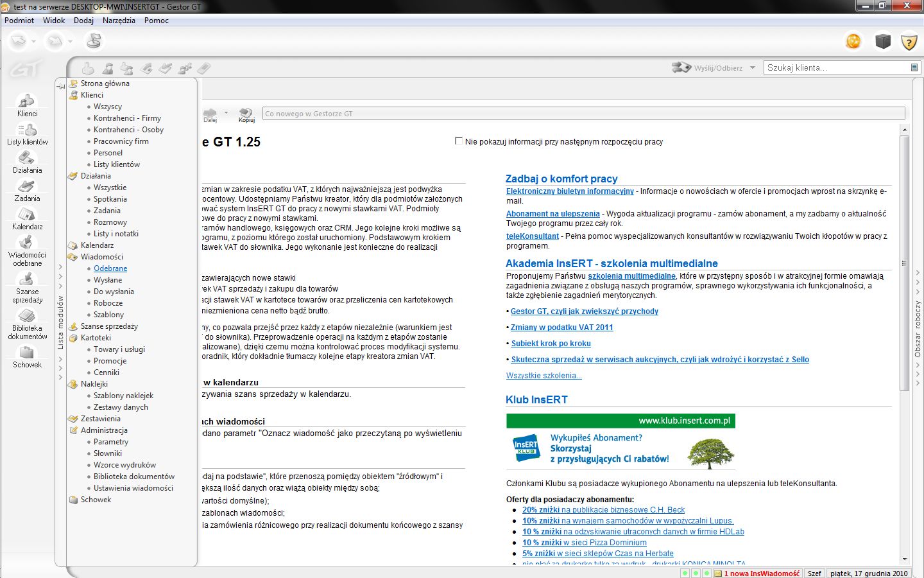Select the Administracja tree node
Screen dimensions: 924x578
pyautogui.click(x=104, y=430)
